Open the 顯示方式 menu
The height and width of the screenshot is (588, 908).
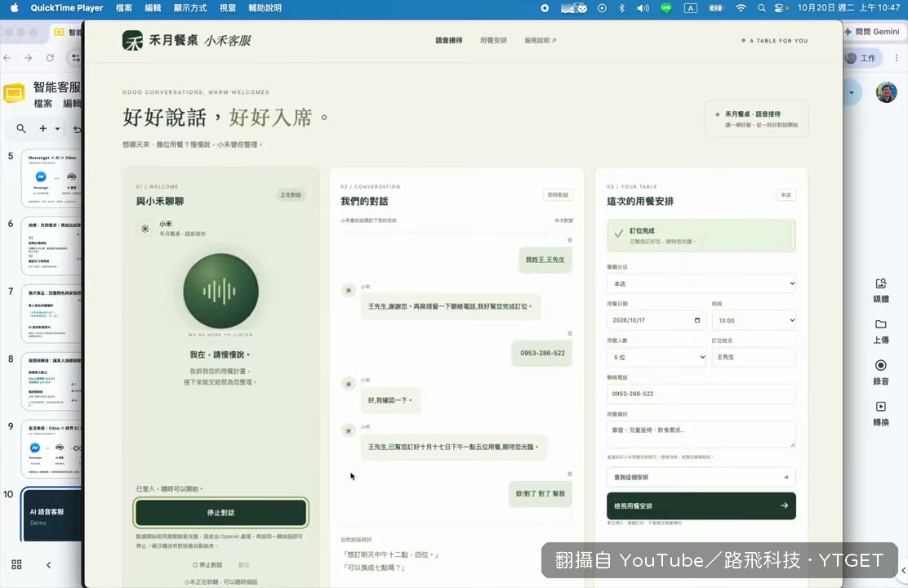click(x=190, y=8)
